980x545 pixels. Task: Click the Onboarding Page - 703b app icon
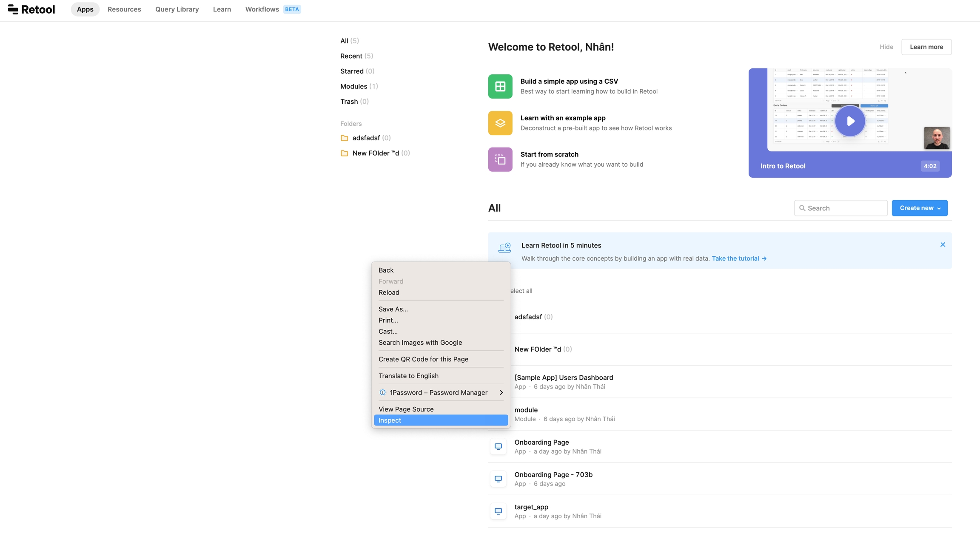point(498,479)
